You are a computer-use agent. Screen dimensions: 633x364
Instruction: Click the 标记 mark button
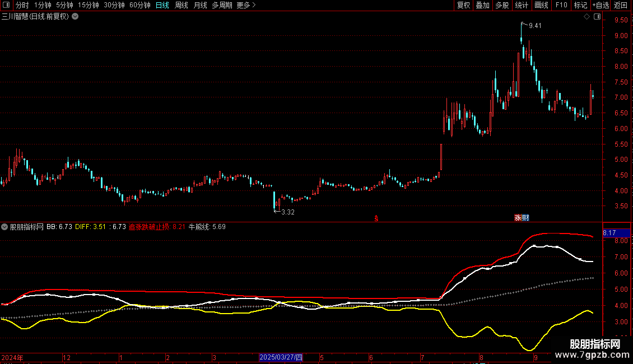580,5
